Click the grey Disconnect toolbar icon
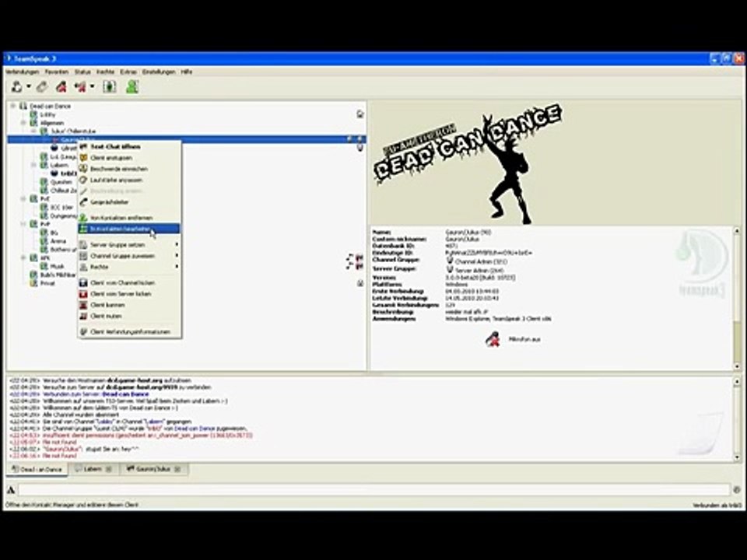 coord(42,86)
